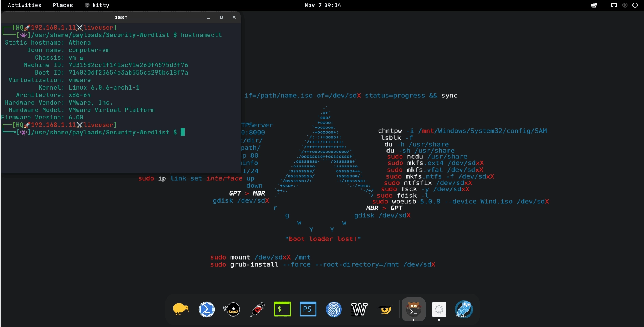
Task: Launch the blue PowerShell prompt dock icon
Action: (206, 309)
